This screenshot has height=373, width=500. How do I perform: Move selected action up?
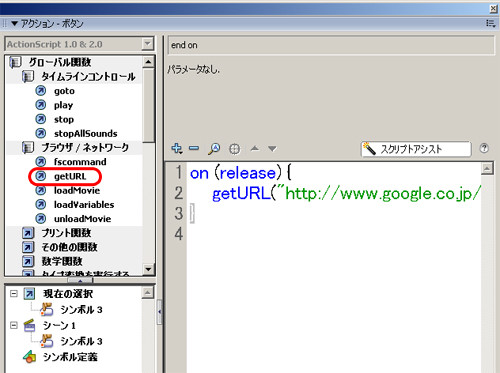pos(255,148)
